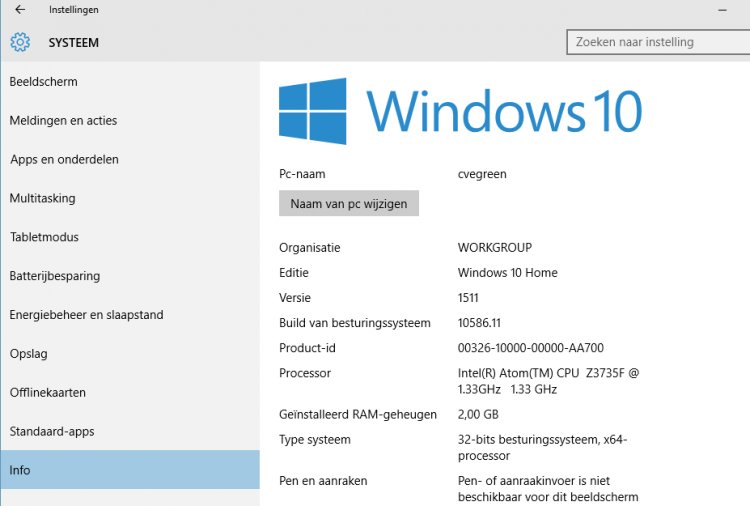
Task: Open Standaard-apps in the sidebar
Action: pyautogui.click(x=50, y=432)
